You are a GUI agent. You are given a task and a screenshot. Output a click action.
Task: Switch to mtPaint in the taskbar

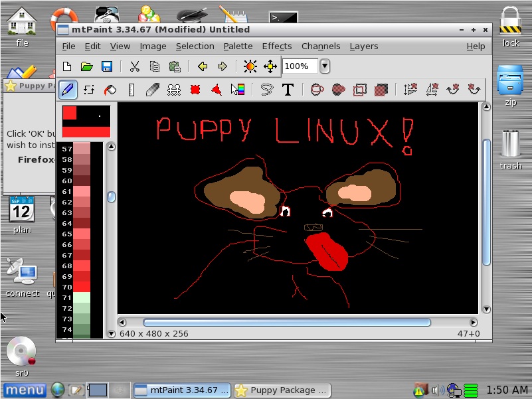click(182, 390)
